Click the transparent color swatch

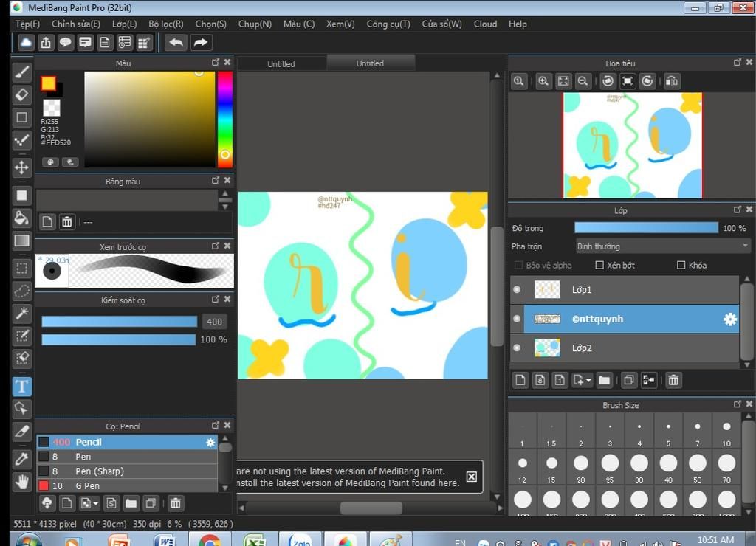click(x=52, y=108)
